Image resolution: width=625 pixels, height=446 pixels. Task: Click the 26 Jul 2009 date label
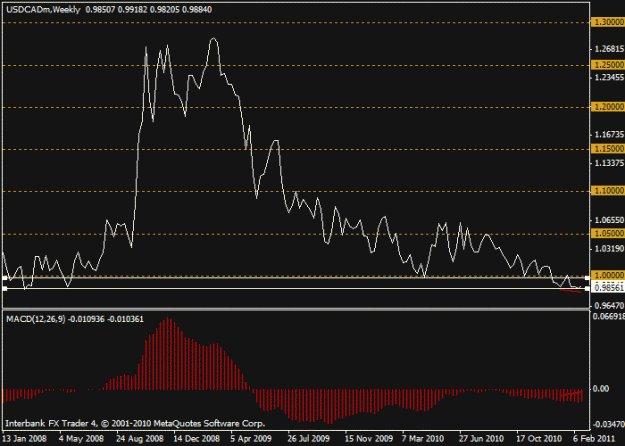pos(309,439)
